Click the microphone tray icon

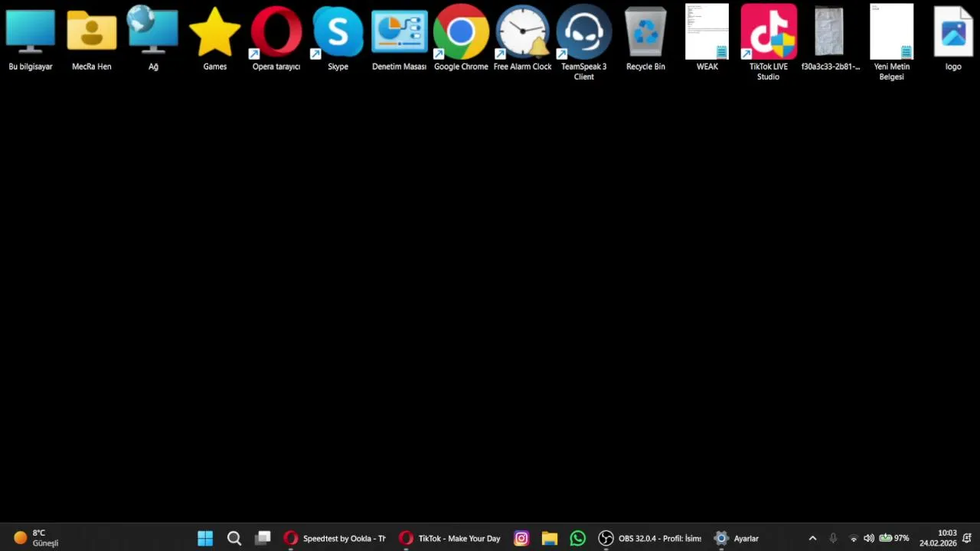pos(833,538)
